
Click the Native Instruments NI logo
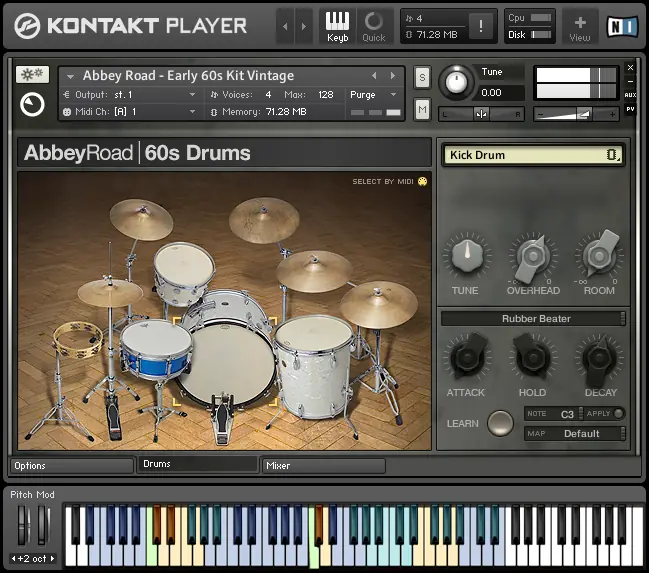click(622, 26)
